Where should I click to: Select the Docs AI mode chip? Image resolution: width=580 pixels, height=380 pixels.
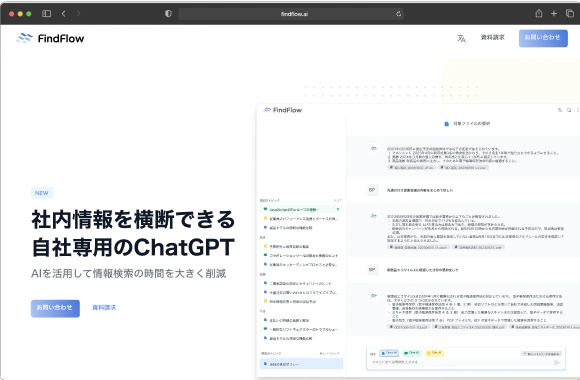[x=389, y=353]
